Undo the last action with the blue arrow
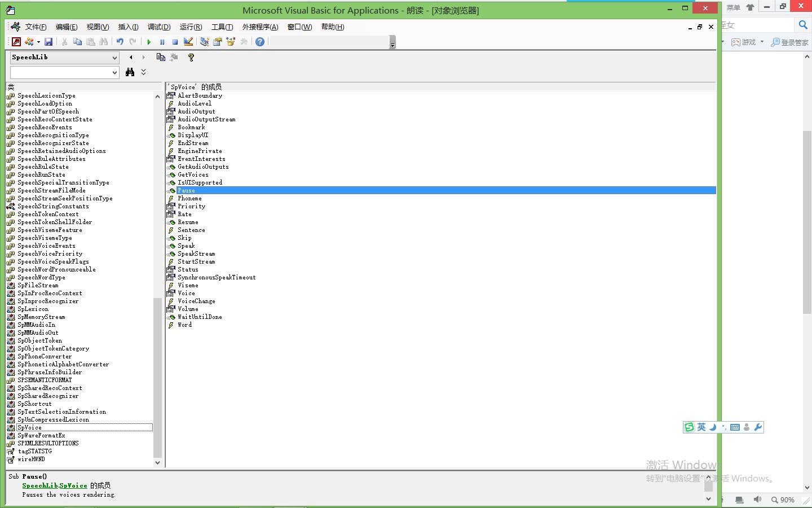This screenshot has width=812, height=508. (x=120, y=42)
